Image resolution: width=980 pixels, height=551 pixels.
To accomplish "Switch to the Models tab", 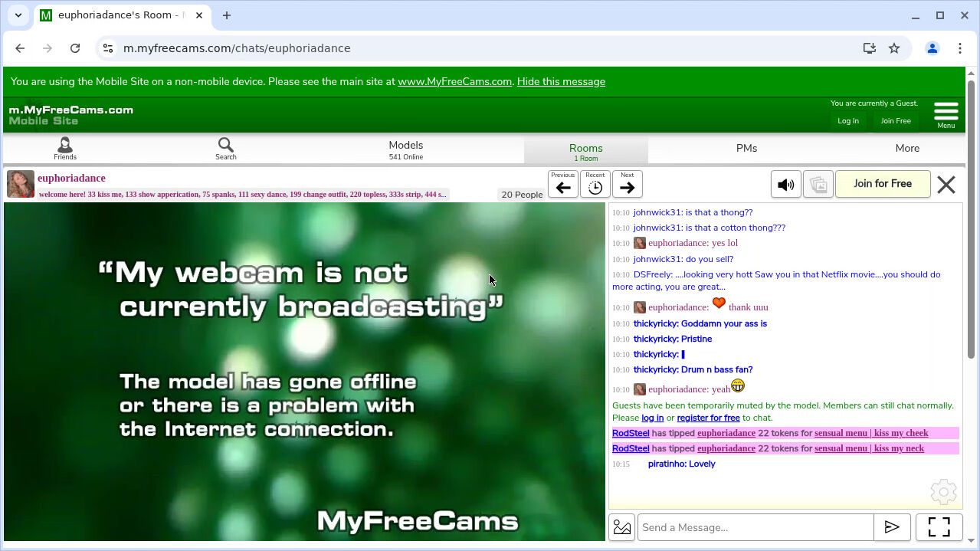I will [x=405, y=149].
